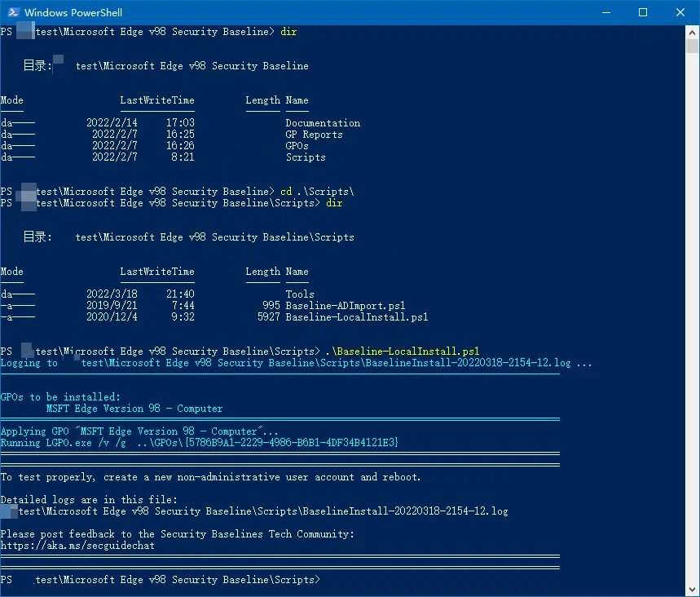Click the scrollbar up arrow
Screen dimensions: 700x597
(x=692, y=32)
